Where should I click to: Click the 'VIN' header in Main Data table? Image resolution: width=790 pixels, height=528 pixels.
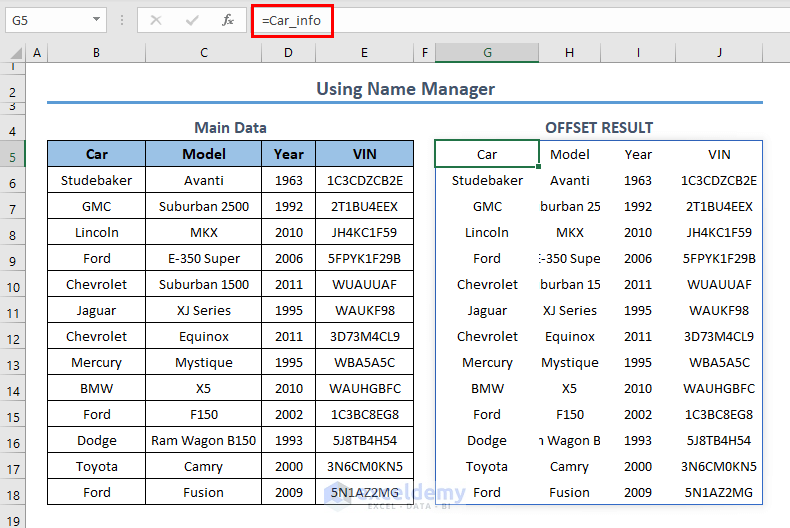point(364,154)
